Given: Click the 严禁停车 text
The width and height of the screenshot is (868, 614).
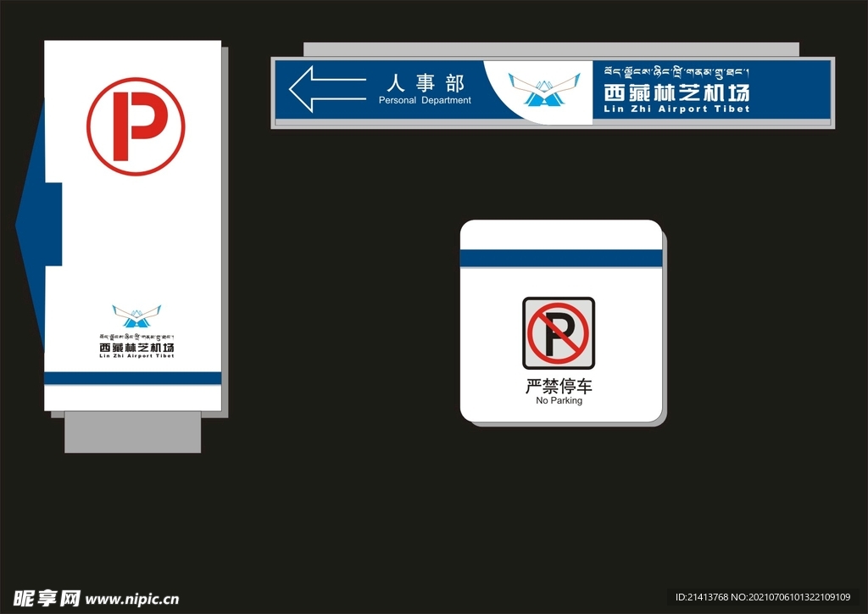Looking at the screenshot, I should click(559, 386).
